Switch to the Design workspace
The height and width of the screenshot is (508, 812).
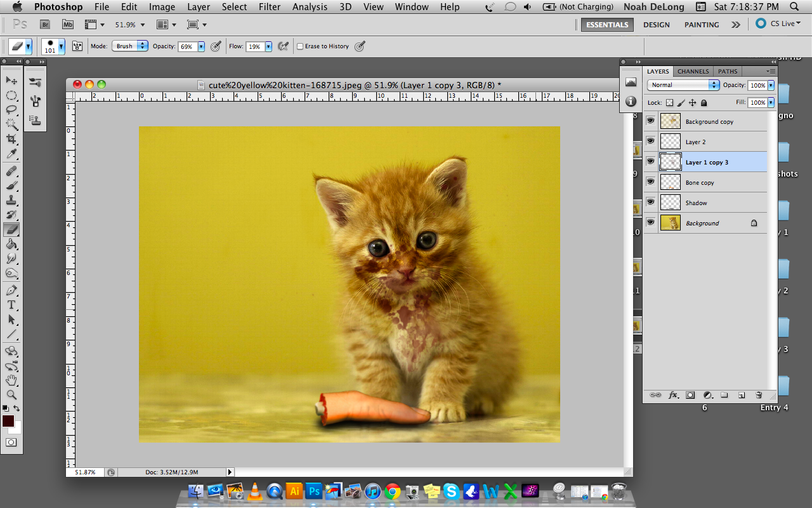click(x=656, y=25)
